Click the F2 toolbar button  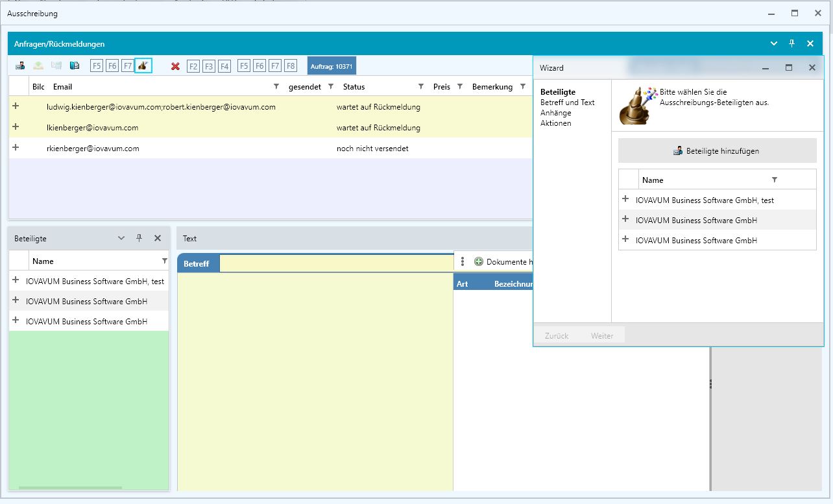tap(193, 66)
